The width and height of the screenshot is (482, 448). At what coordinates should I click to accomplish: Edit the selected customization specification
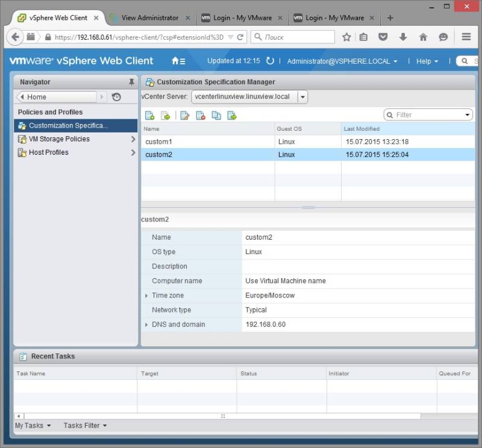pos(185,116)
